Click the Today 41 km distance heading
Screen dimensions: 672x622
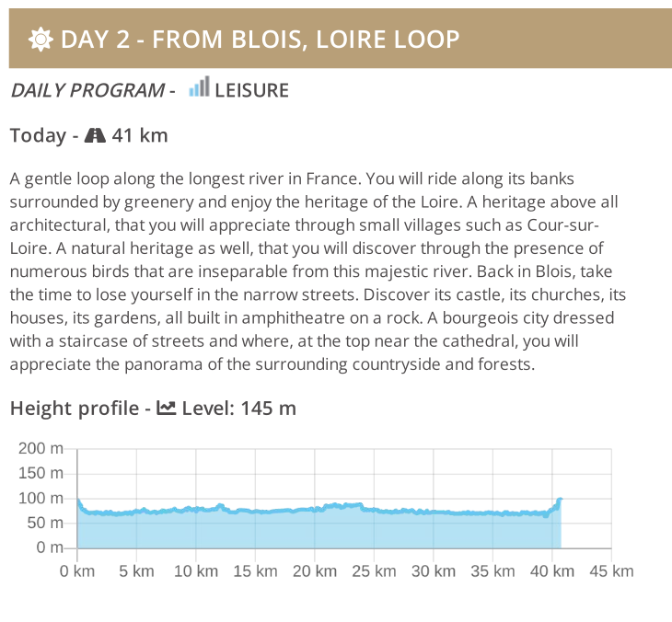click(x=88, y=135)
